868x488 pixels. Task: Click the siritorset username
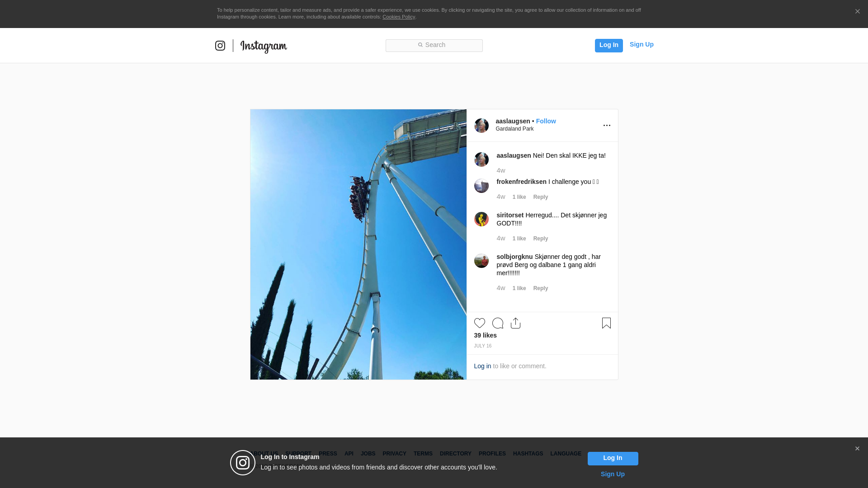[x=510, y=215]
